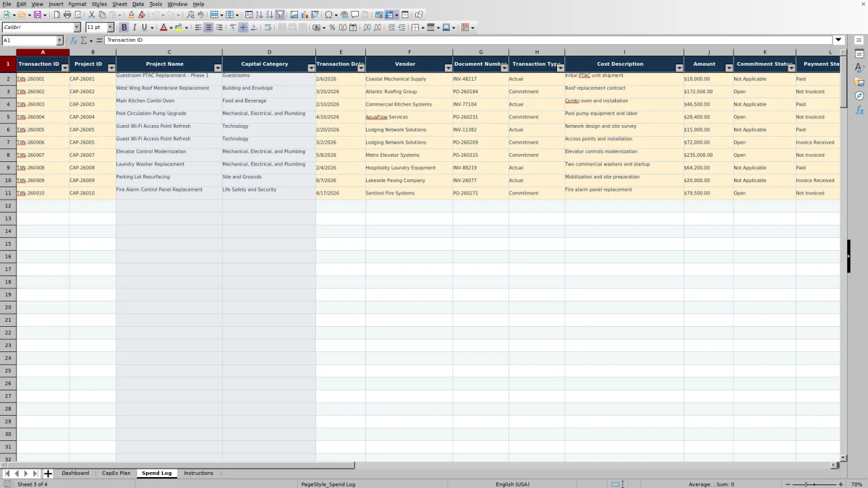868x488 pixels.
Task: Toggle Bold formatting button
Action: (124, 27)
